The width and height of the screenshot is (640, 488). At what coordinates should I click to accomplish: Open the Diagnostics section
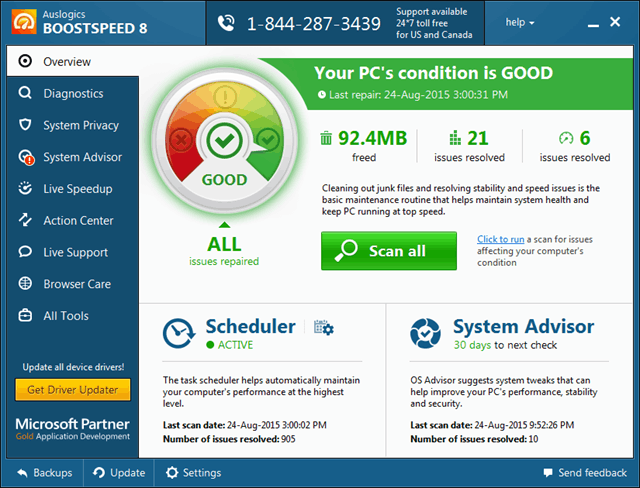[x=73, y=93]
